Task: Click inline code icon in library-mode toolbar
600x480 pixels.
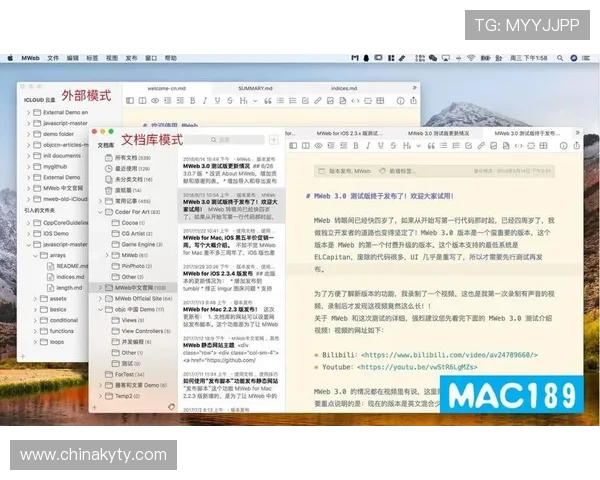Action: coord(518,146)
